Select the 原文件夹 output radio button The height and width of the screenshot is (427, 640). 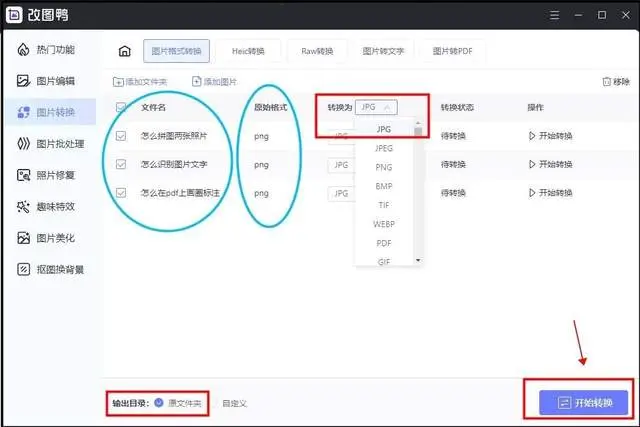point(159,403)
